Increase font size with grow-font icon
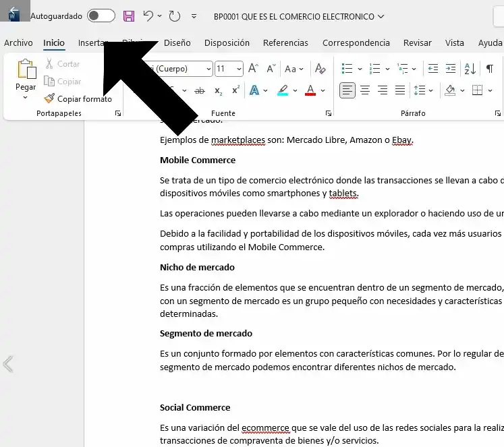Screen dimensions: 504x447 (253, 68)
